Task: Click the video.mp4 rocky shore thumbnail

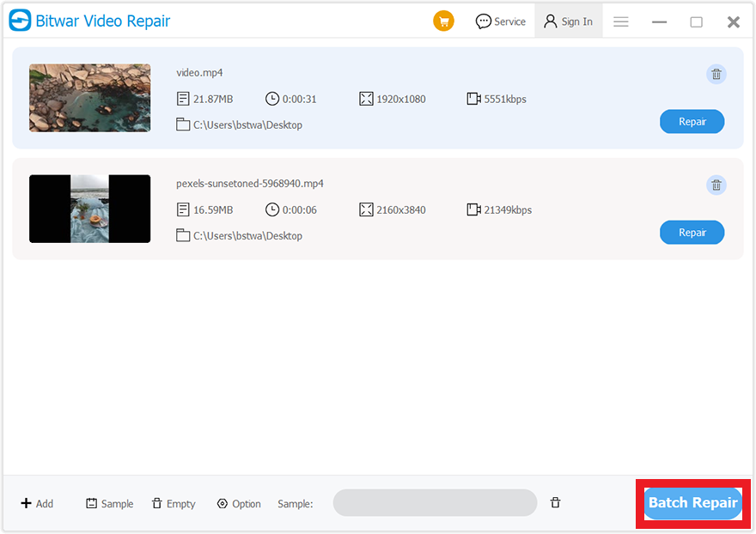Action: click(x=89, y=98)
